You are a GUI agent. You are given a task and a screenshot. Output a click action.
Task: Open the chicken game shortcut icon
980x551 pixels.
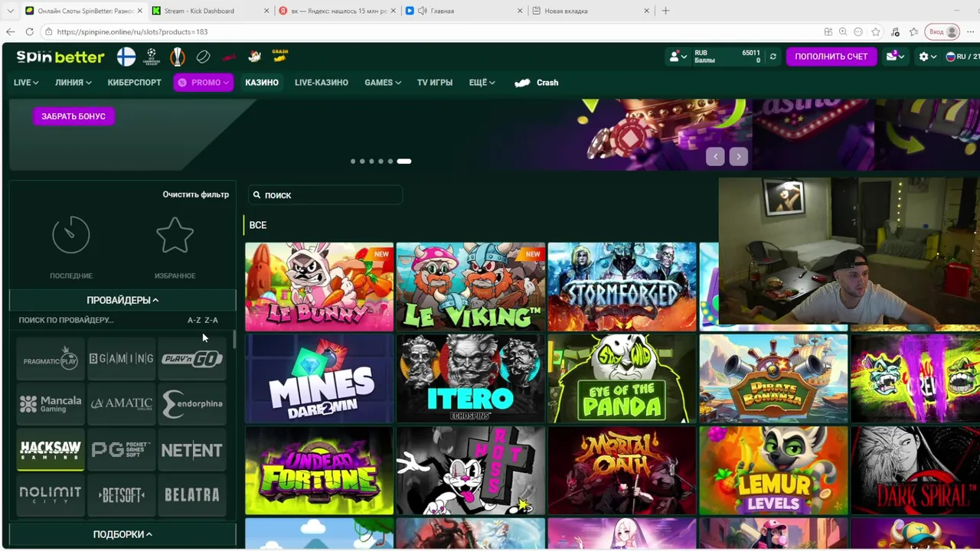255,56
